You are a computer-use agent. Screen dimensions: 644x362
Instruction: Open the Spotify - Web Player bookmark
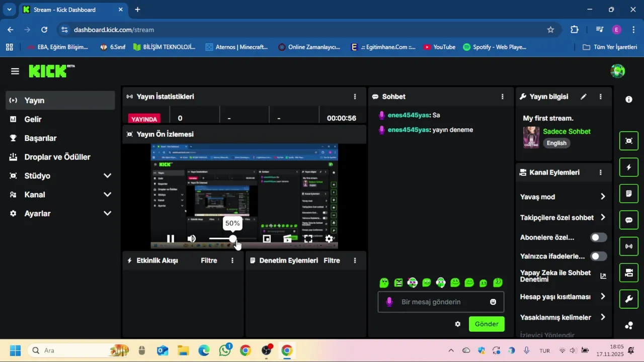click(x=495, y=47)
